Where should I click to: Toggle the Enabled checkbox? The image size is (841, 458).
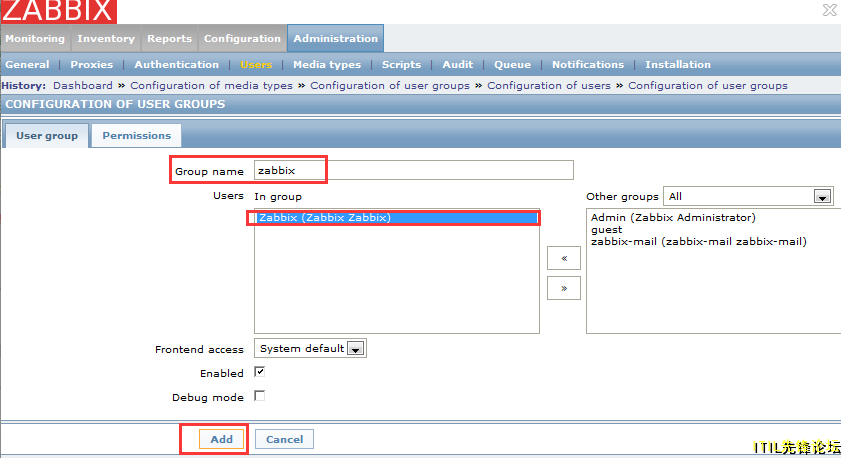[x=260, y=372]
